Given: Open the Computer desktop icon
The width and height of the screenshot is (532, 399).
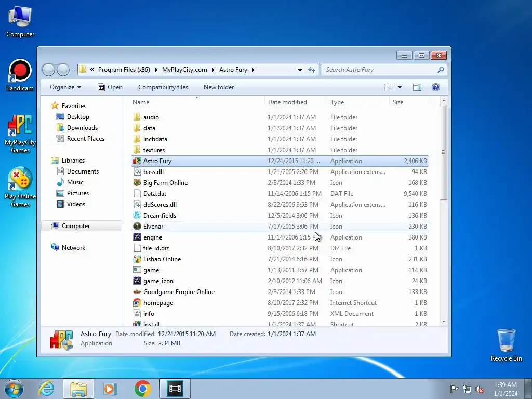Looking at the screenshot, I should [20, 21].
